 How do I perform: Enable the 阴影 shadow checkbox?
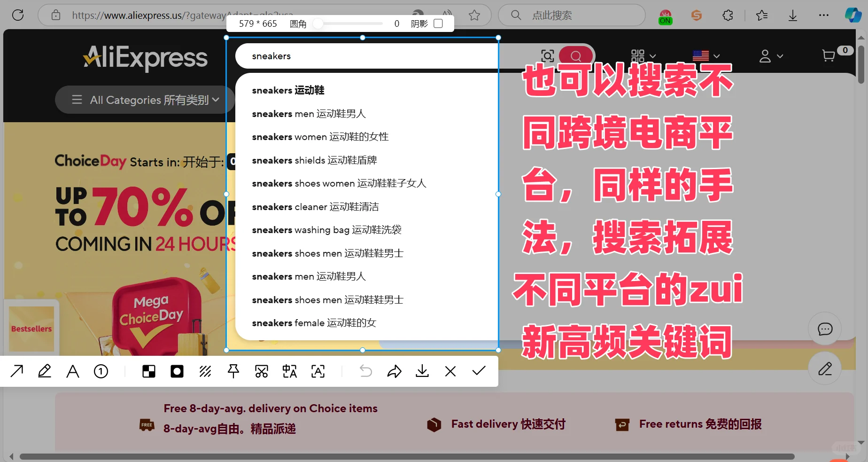tap(438, 23)
